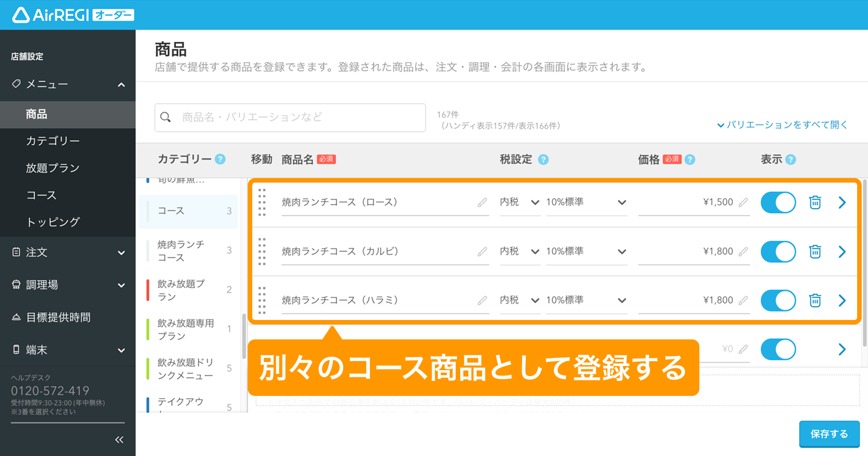868x456 pixels.
Task: Select 飲み放題プラン category
Action: (x=188, y=290)
